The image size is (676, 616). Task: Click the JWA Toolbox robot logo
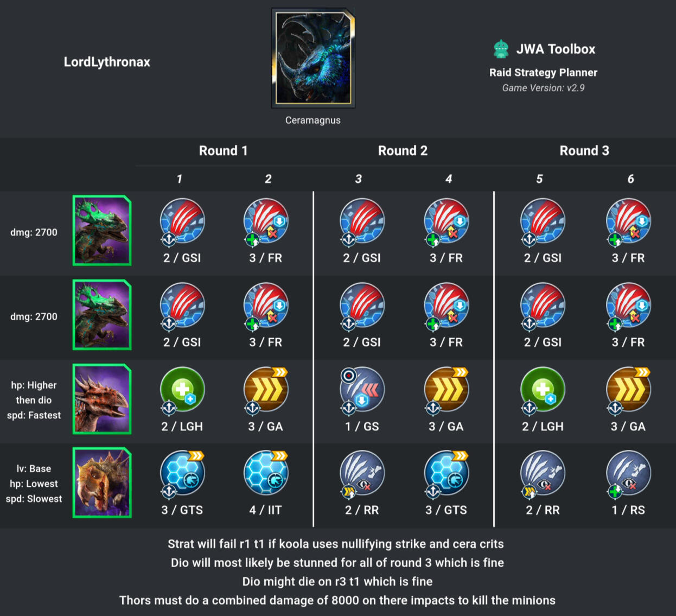(501, 49)
